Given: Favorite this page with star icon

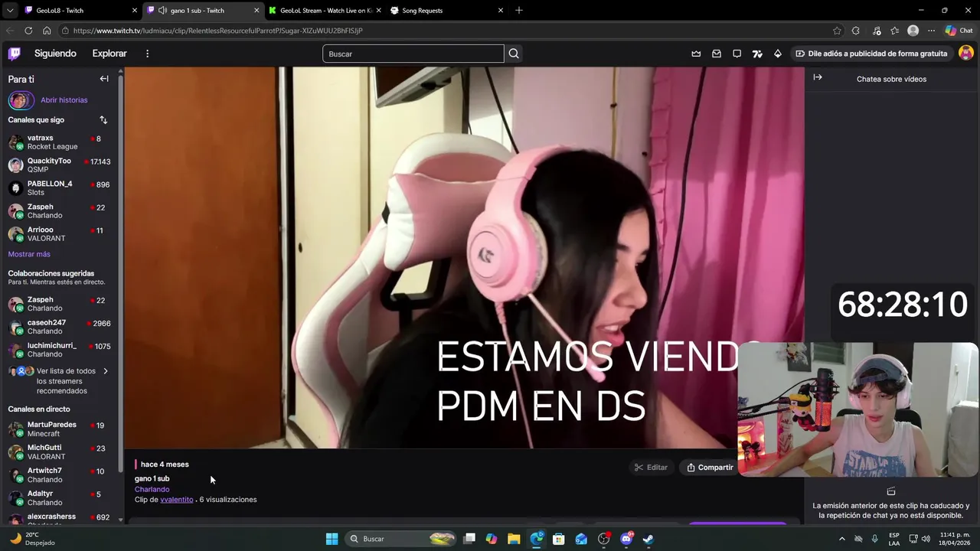Looking at the screenshot, I should tap(837, 31).
